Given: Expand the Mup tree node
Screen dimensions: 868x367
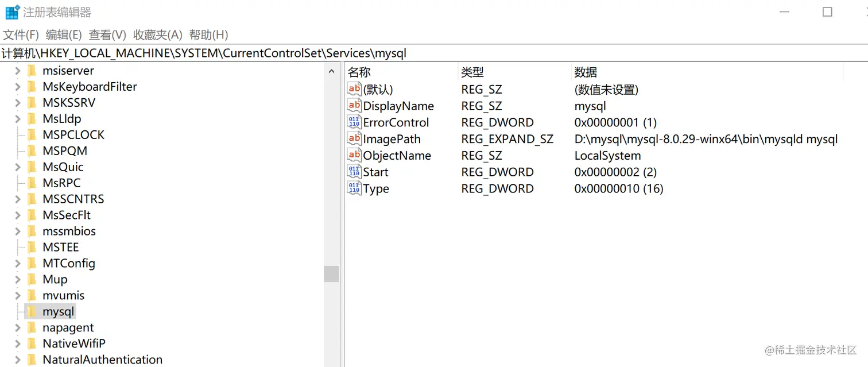Looking at the screenshot, I should (x=17, y=280).
